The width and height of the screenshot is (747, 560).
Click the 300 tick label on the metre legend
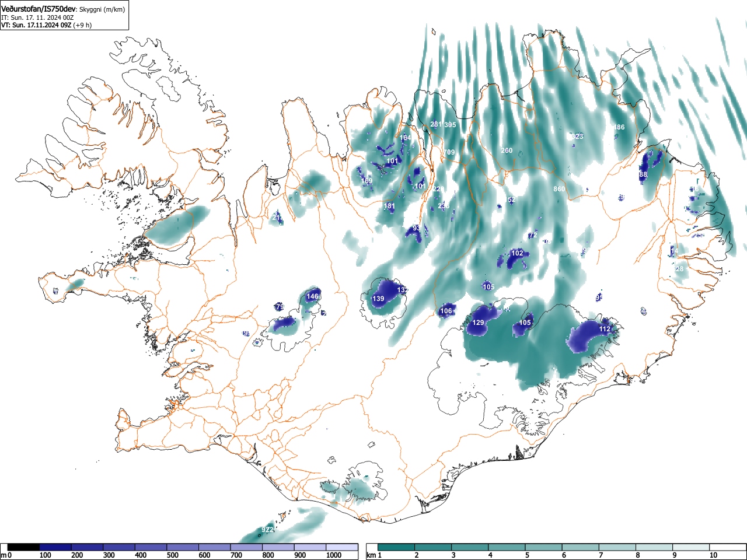click(x=109, y=555)
